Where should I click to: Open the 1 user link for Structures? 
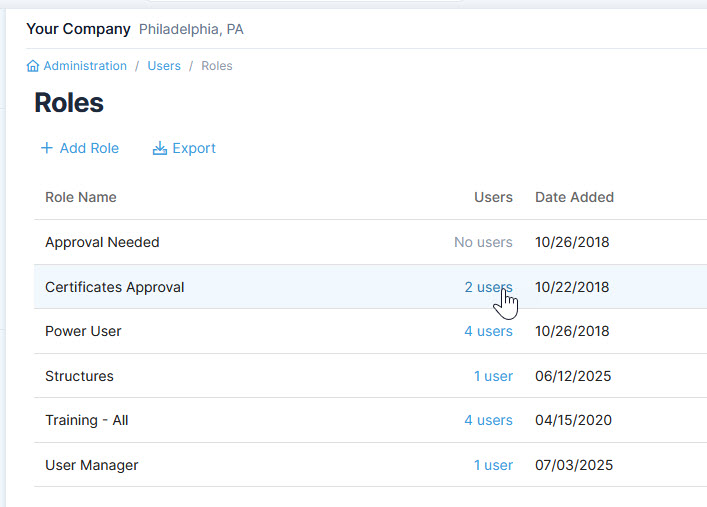click(493, 376)
